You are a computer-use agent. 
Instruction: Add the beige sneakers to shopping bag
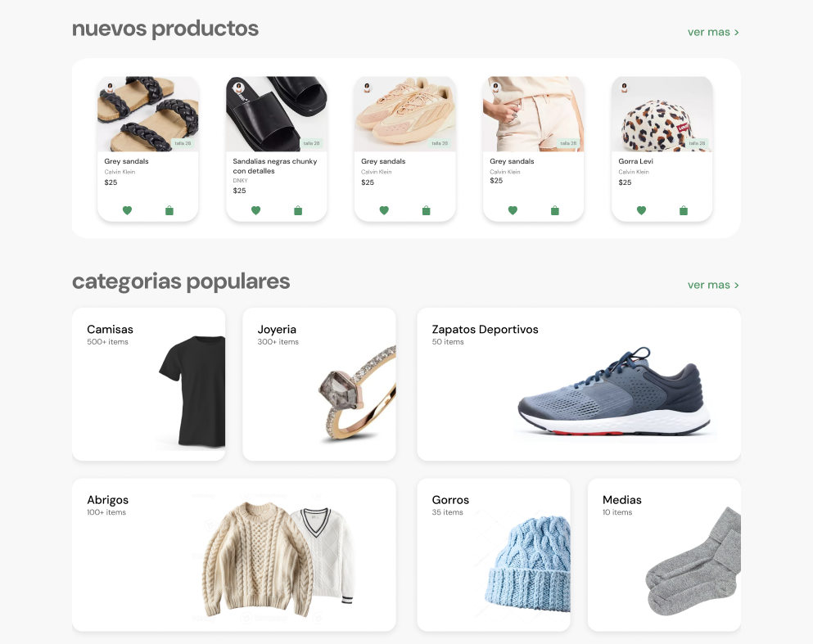coord(426,210)
